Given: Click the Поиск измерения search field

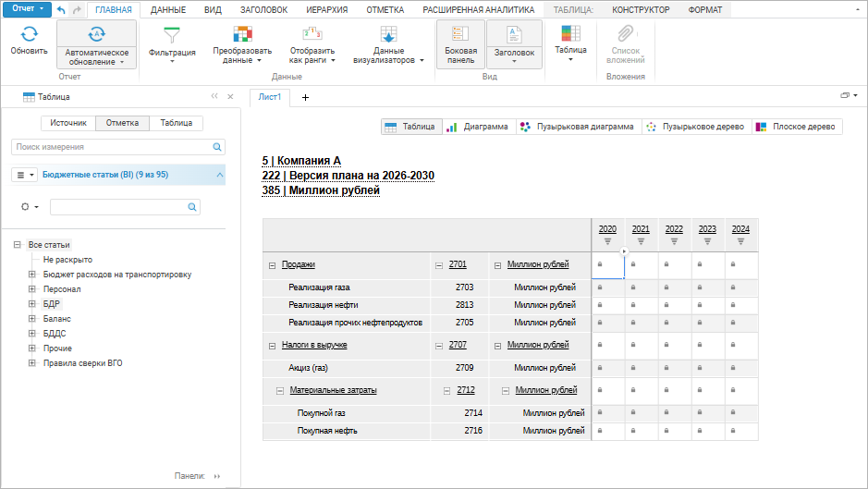Looking at the screenshot, I should click(111, 147).
